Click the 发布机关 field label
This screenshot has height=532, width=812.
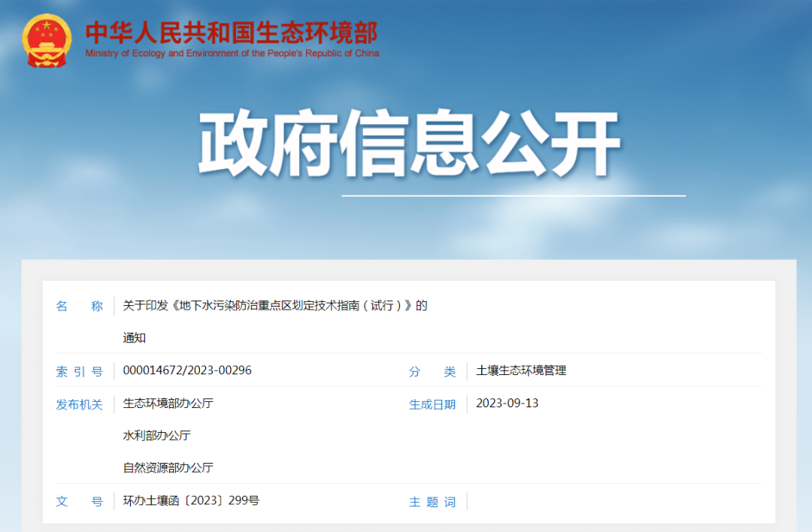click(79, 405)
